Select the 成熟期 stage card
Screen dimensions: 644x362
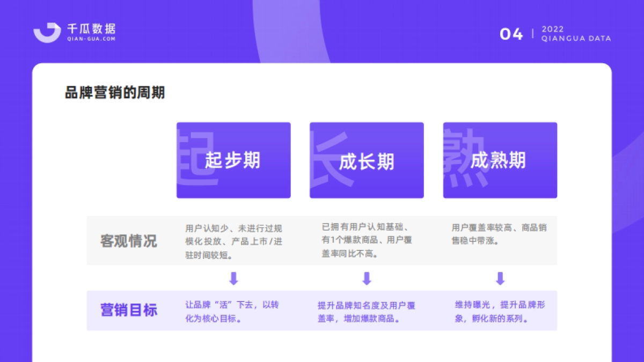[x=500, y=160]
